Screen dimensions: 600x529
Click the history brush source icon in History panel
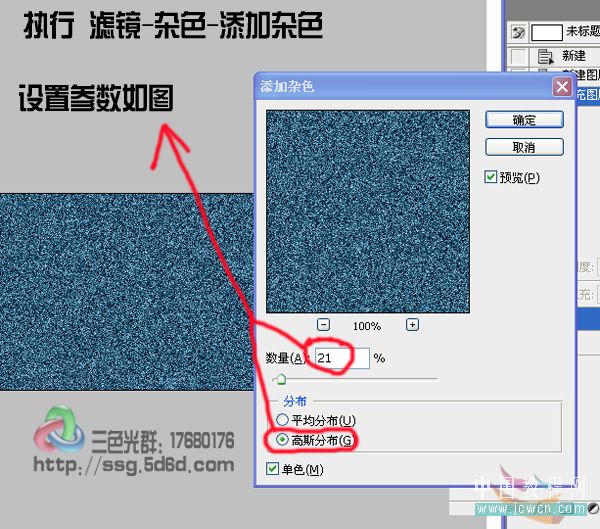(517, 33)
